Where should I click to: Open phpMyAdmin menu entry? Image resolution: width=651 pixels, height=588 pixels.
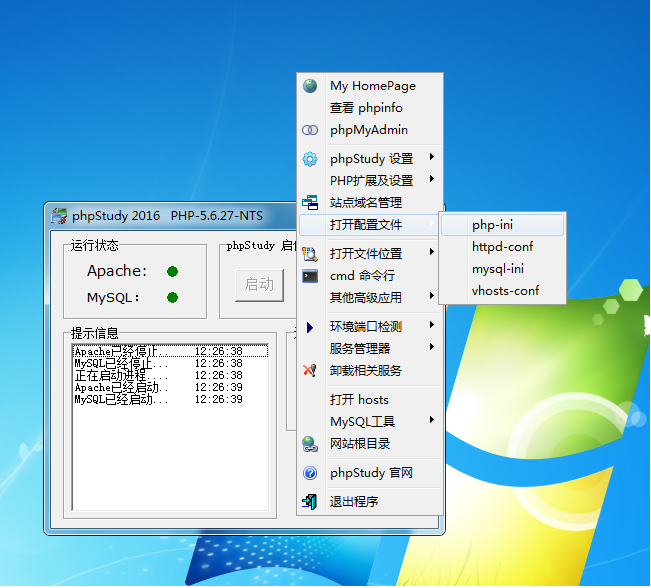[x=370, y=130]
